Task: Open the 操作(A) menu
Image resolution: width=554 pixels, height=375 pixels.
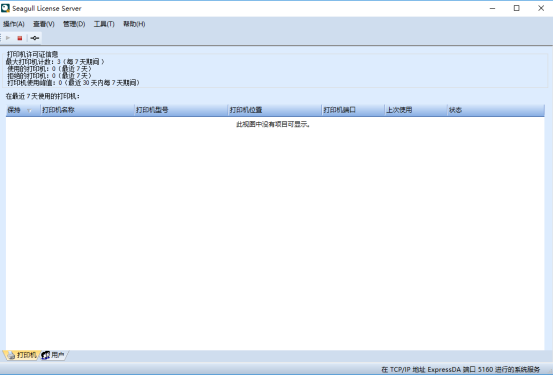Action: pyautogui.click(x=14, y=24)
